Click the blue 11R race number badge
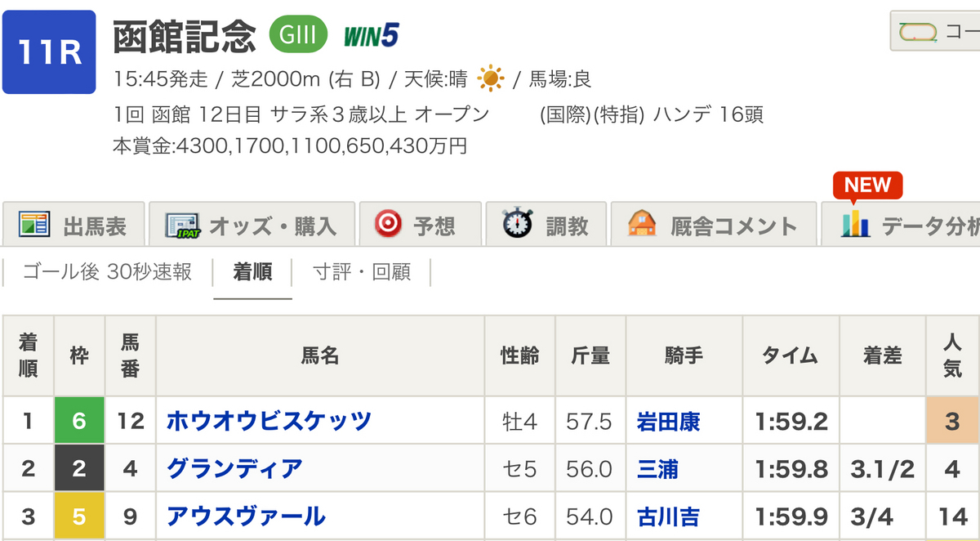This screenshot has height=541, width=980. point(49,52)
